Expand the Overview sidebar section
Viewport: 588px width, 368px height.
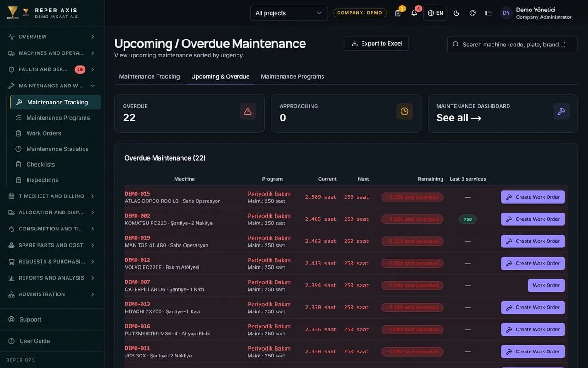click(x=52, y=37)
